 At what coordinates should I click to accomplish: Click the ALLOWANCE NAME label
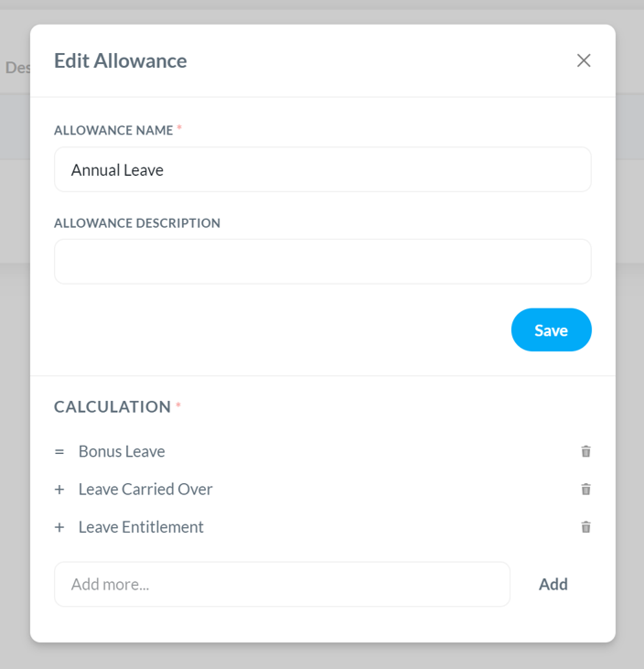(113, 130)
